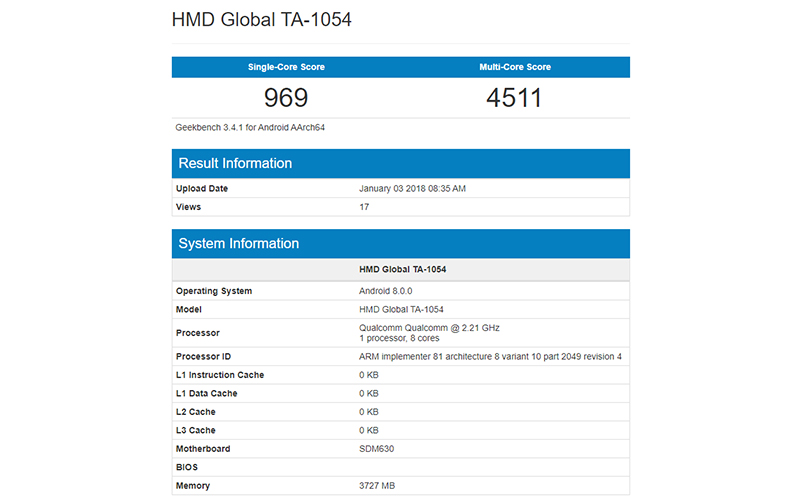Click the BIOS row label
The height and width of the screenshot is (500, 800).
[x=187, y=467]
